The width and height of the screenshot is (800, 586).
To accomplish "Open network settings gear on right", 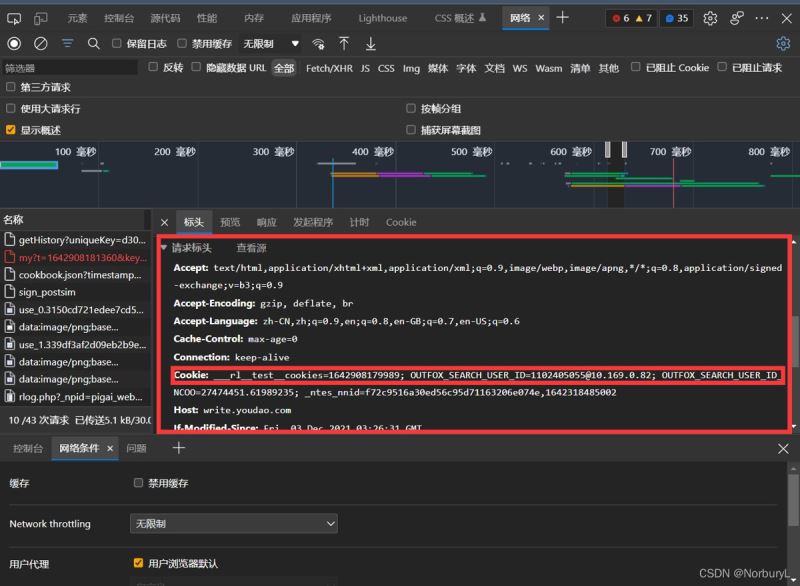I will [783, 43].
